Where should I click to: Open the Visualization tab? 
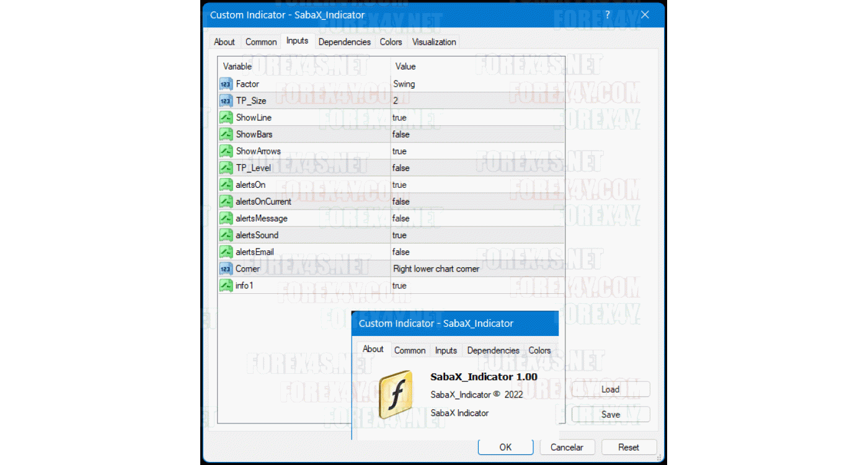[434, 42]
